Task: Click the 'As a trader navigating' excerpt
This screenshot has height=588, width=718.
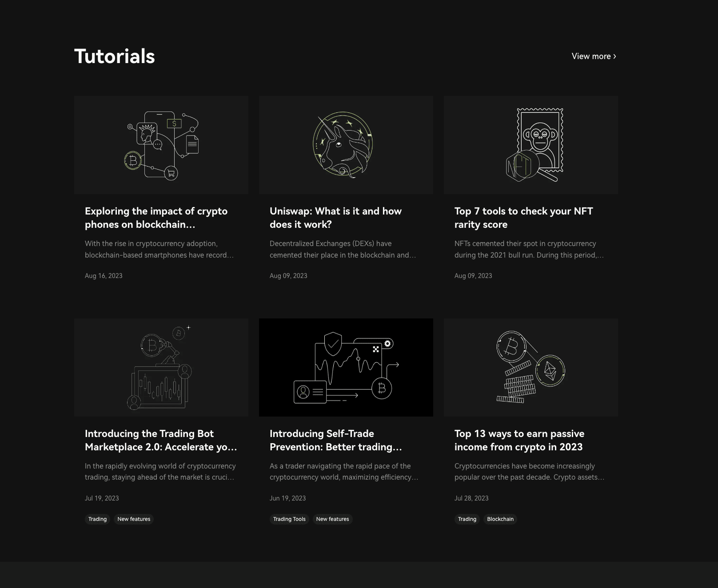Action: 344,472
